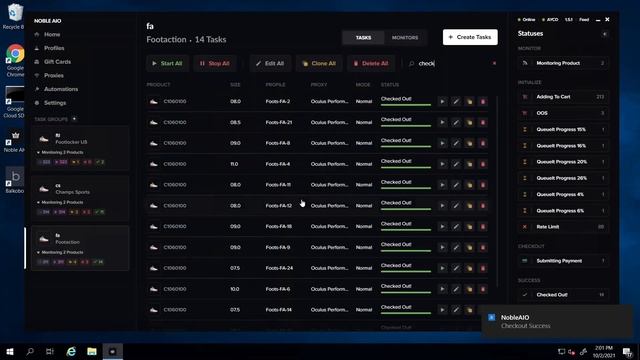
Task: Clear the search field with X
Action: click(x=494, y=63)
